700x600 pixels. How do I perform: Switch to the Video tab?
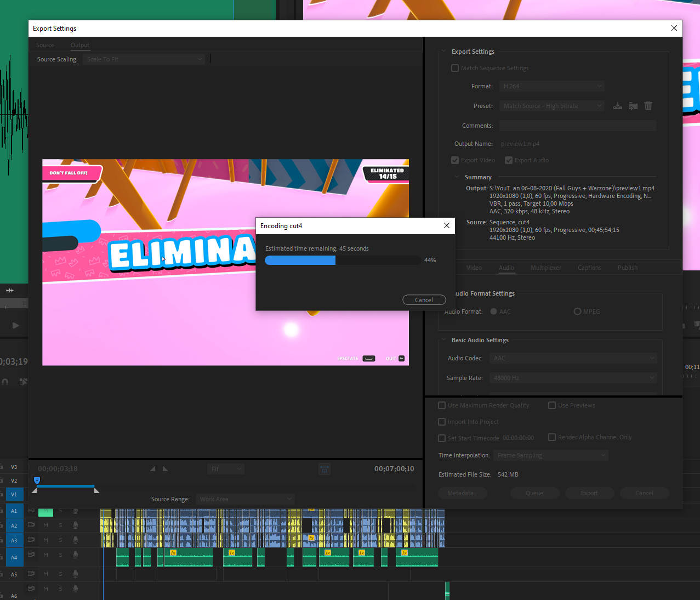pos(474,268)
